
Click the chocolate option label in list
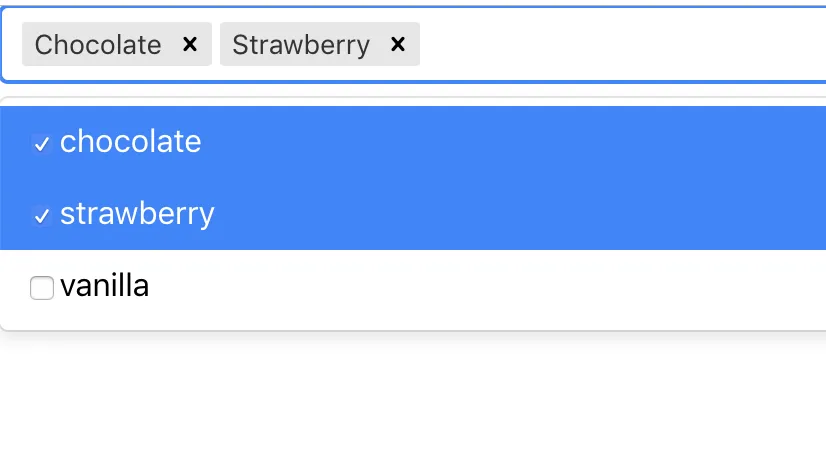[x=130, y=142]
